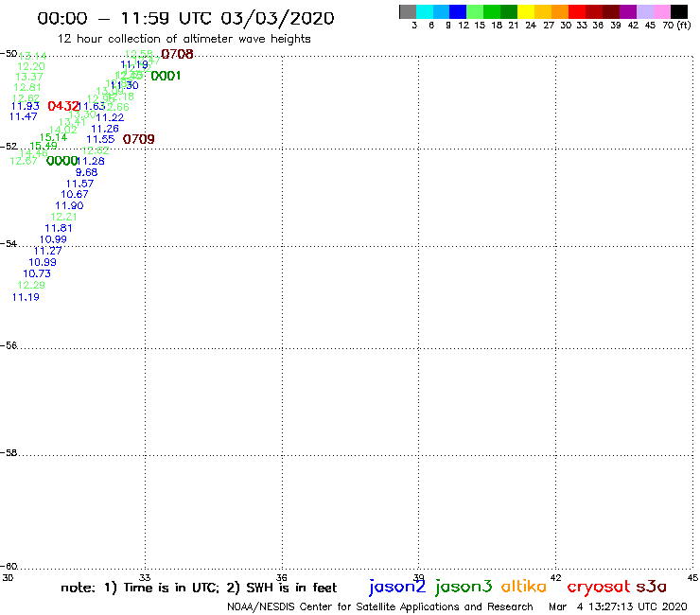The height and width of the screenshot is (615, 700).
Task: Select the -58 latitude axis label
Action: 9,453
